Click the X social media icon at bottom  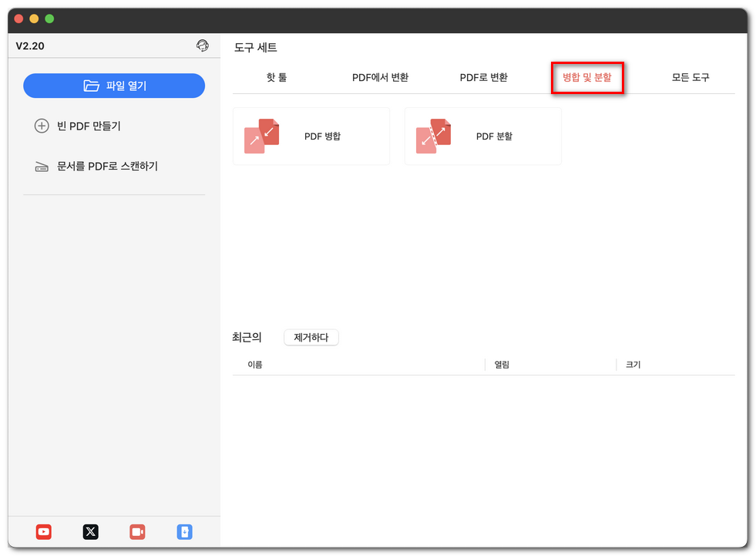coord(90,531)
